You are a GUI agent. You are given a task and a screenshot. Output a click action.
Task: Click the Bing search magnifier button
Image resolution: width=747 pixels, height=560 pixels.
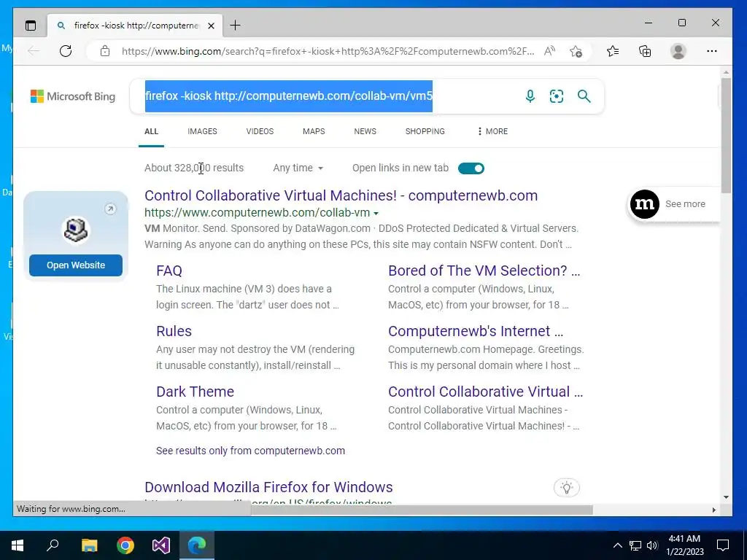584,96
